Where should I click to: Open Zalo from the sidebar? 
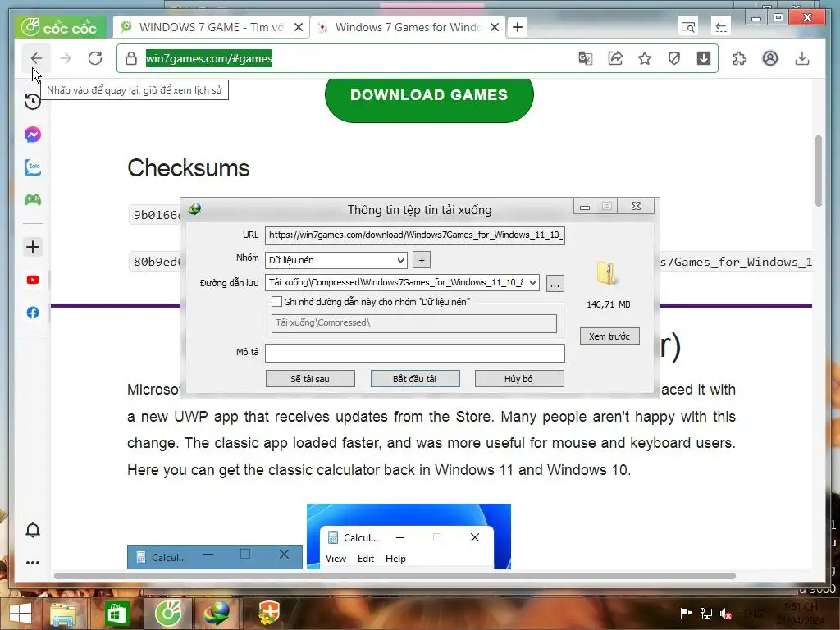coord(33,167)
